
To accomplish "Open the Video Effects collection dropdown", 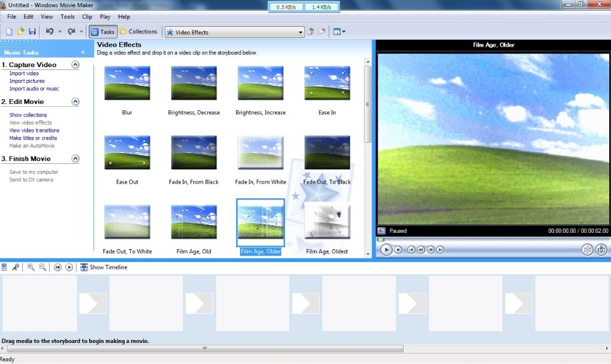I will 301,32.
